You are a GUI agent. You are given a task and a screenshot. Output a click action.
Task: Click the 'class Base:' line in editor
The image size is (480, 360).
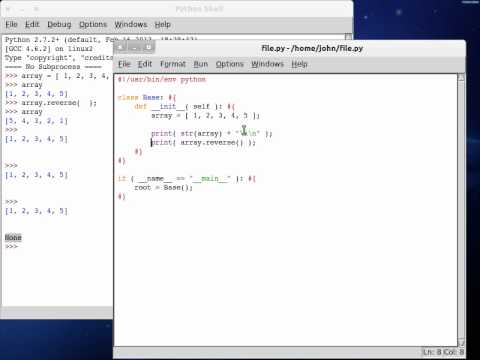(x=147, y=98)
